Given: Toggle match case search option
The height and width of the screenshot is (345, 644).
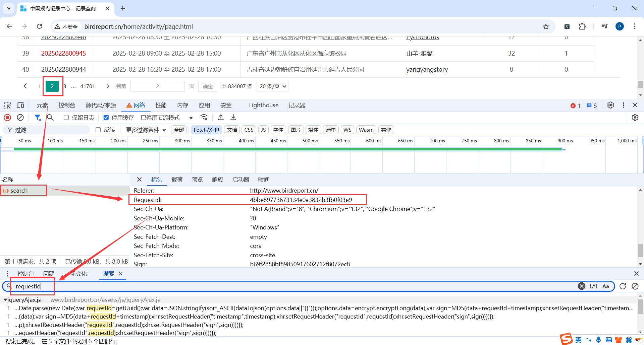Looking at the screenshot, I should pos(606,286).
